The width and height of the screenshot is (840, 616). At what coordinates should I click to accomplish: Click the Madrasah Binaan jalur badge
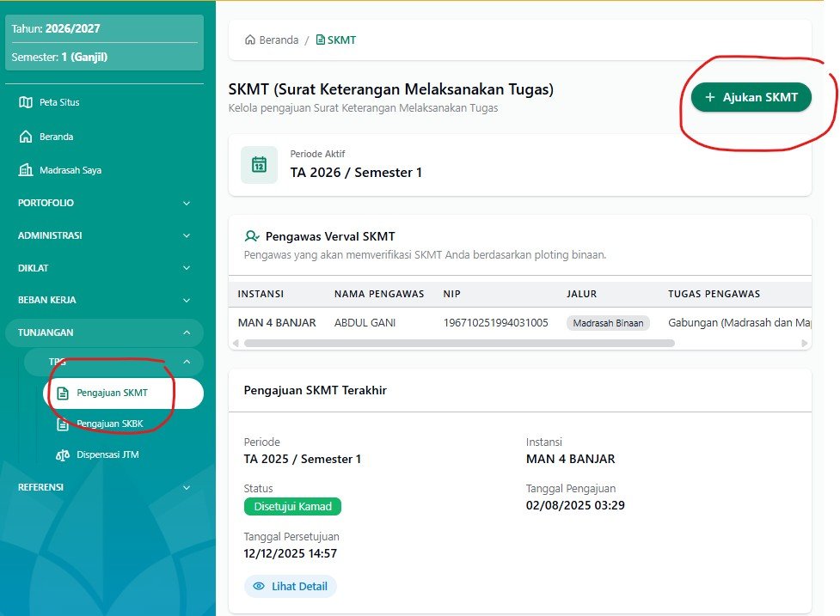coord(608,323)
